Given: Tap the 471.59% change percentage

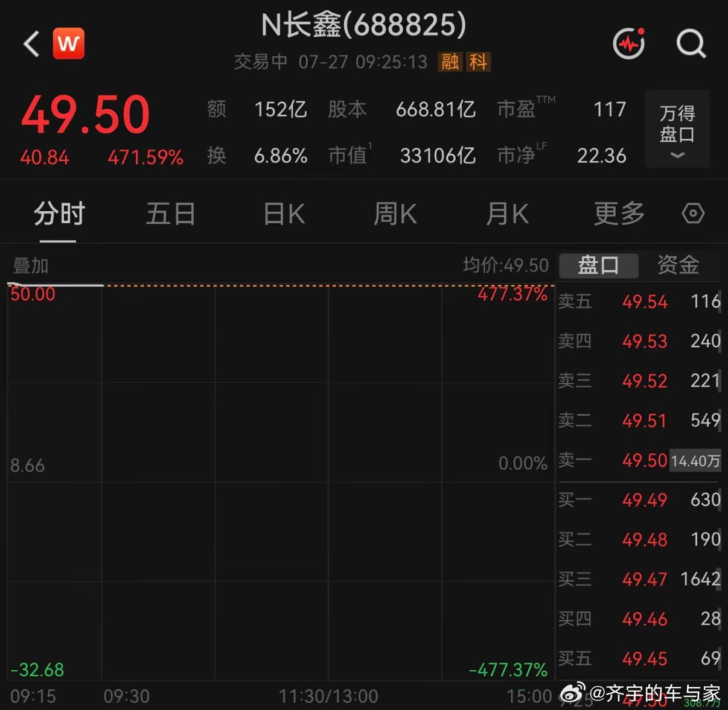Looking at the screenshot, I should click(145, 158).
